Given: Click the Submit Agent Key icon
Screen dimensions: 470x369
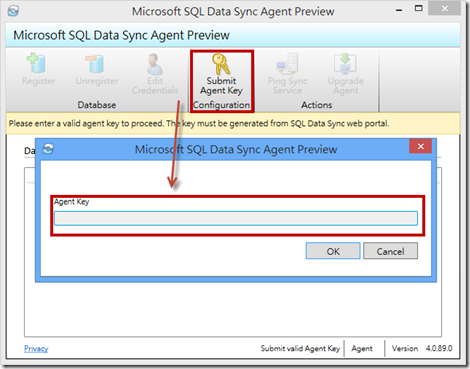Looking at the screenshot, I should click(221, 64).
